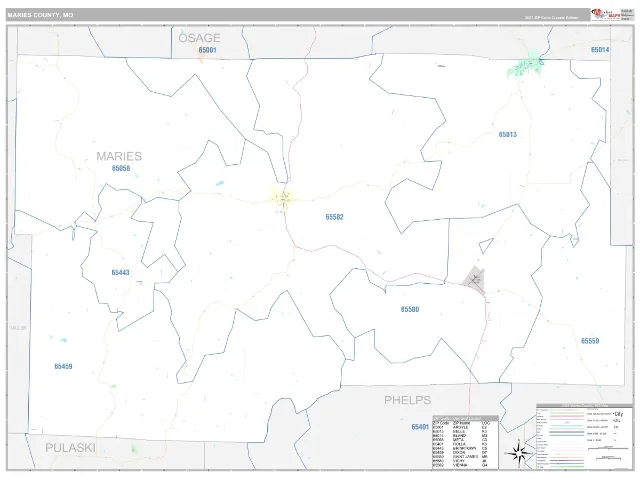Click the PHELPS county label
Screen dimensions: 640x480
click(407, 400)
